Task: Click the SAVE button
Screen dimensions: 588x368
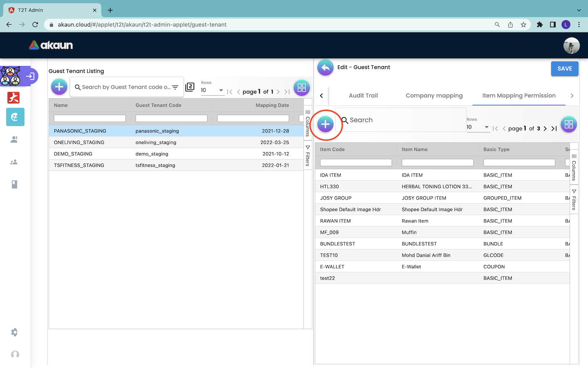Action: [564, 69]
